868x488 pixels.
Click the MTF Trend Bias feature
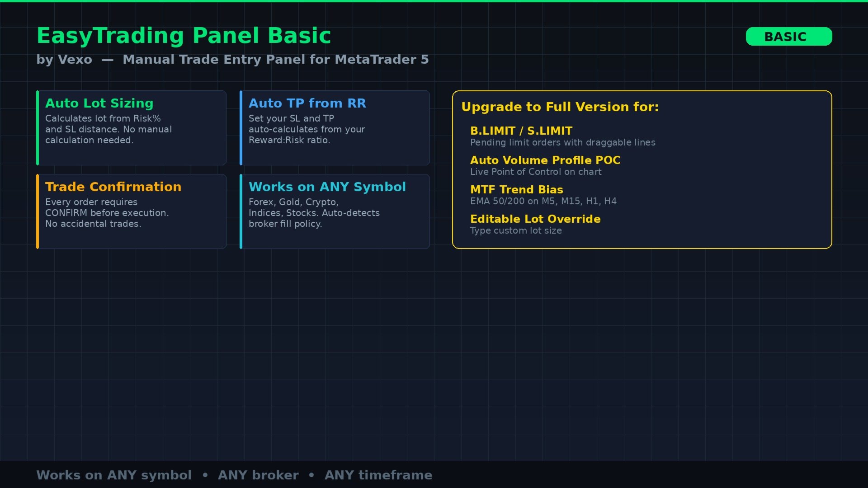pos(516,190)
